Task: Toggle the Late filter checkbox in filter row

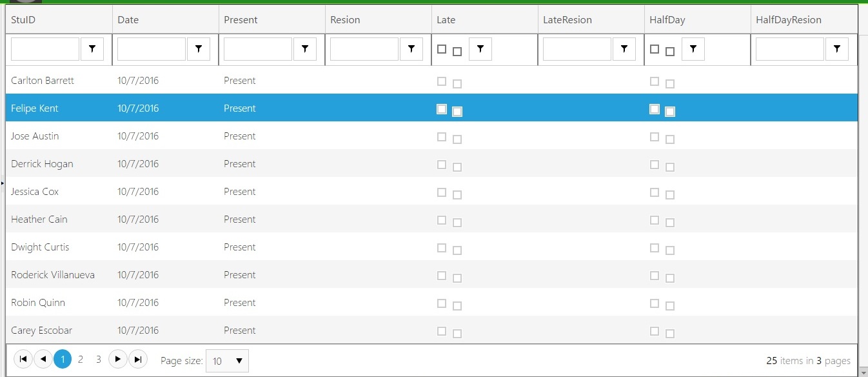Action: [442, 49]
